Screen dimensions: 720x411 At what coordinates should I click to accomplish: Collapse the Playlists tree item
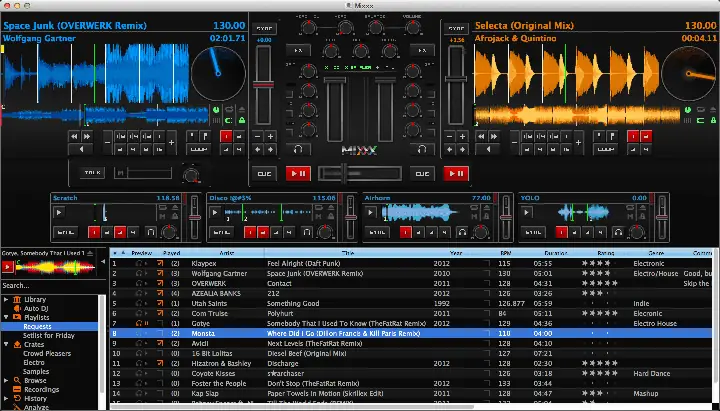click(6, 317)
